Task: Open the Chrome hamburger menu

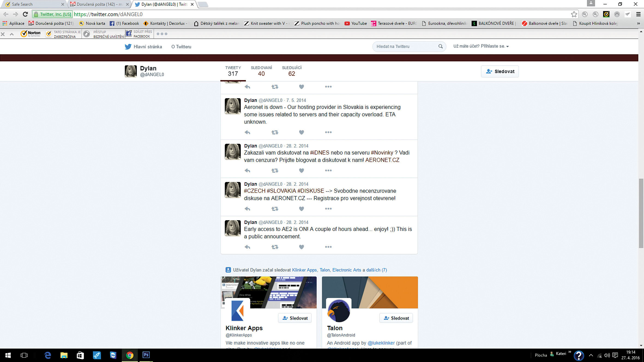Action: pos(638,14)
